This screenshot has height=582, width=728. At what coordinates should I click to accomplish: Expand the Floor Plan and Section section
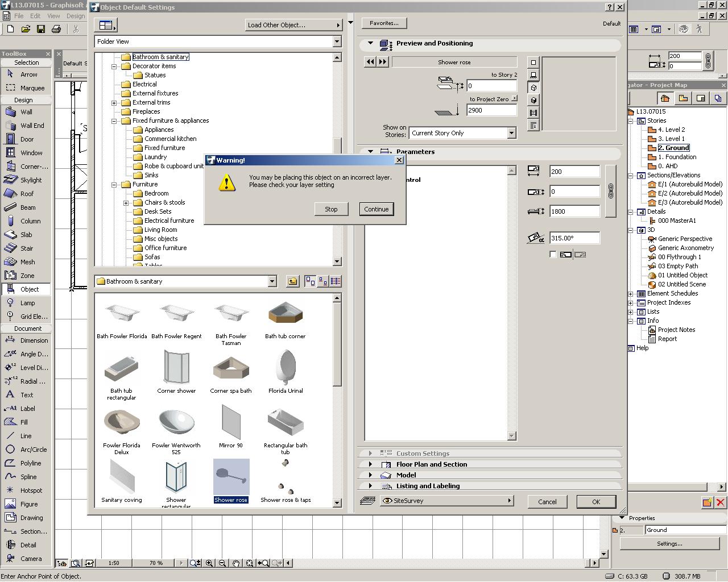[369, 464]
